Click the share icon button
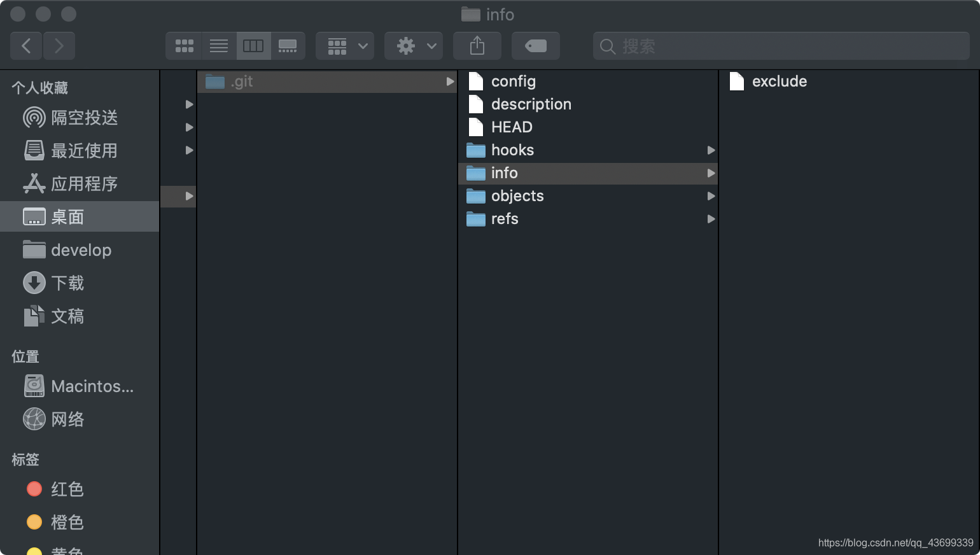This screenshot has height=555, width=980. click(477, 46)
